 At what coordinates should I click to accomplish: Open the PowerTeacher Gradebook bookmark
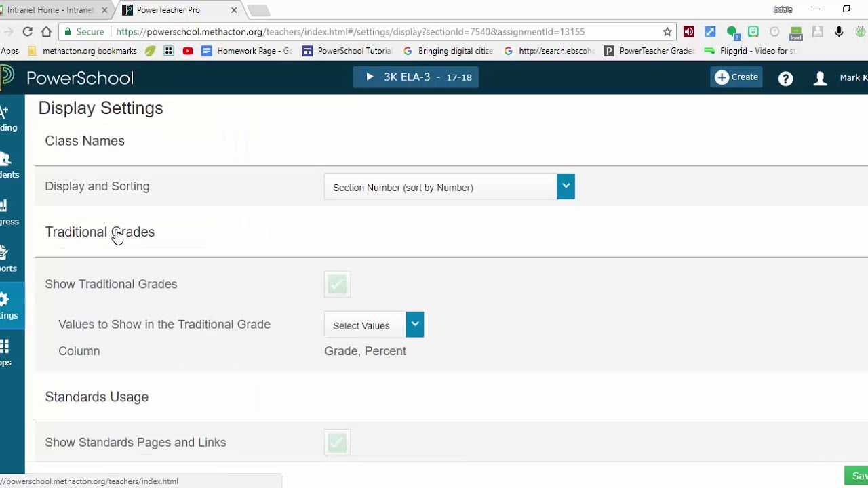(649, 51)
